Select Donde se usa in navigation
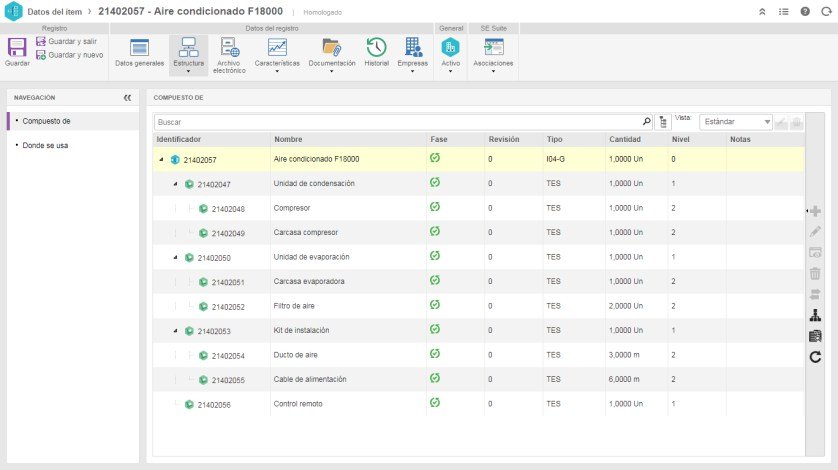 45,145
